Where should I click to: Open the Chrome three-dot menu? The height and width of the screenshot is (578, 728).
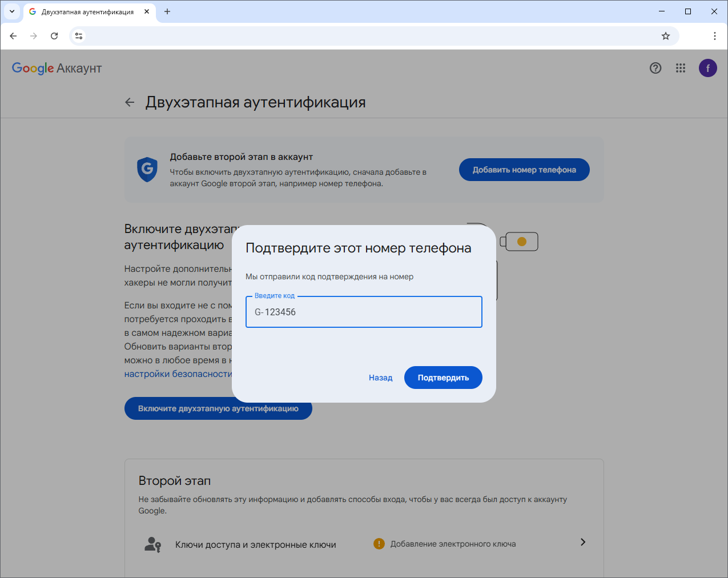tap(714, 35)
